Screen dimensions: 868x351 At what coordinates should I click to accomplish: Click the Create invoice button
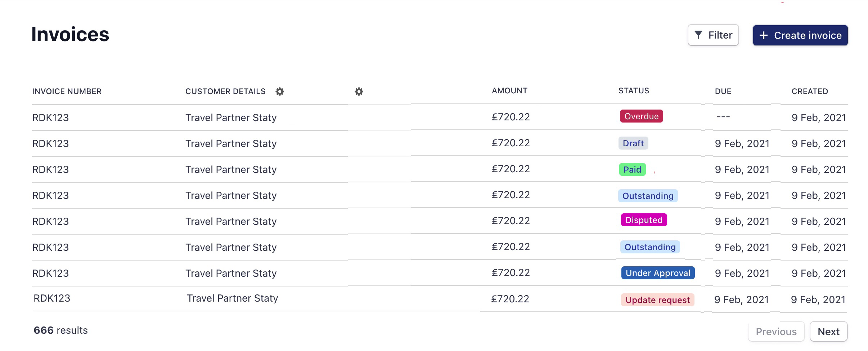click(800, 35)
